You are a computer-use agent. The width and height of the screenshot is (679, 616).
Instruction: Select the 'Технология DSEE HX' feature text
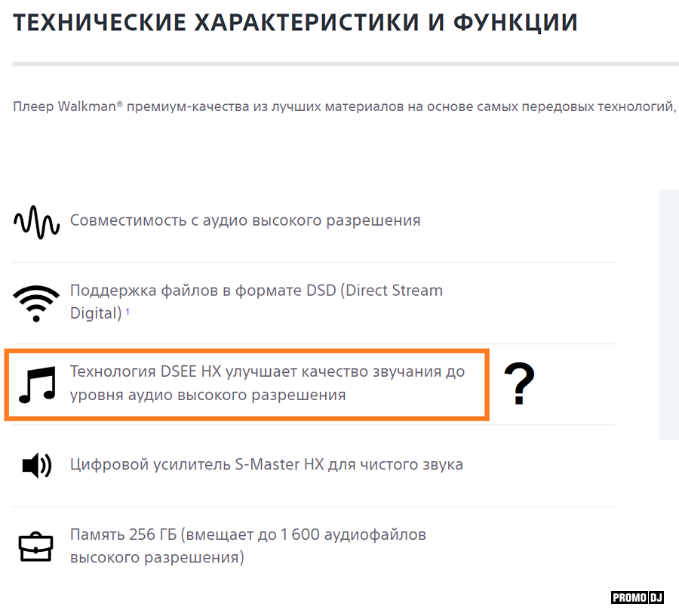tap(267, 383)
